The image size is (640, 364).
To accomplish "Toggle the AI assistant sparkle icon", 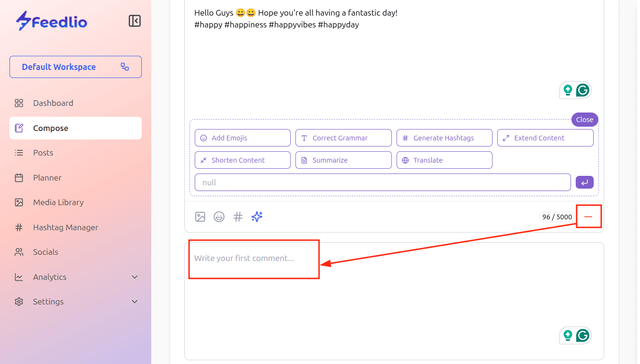I will tap(257, 217).
